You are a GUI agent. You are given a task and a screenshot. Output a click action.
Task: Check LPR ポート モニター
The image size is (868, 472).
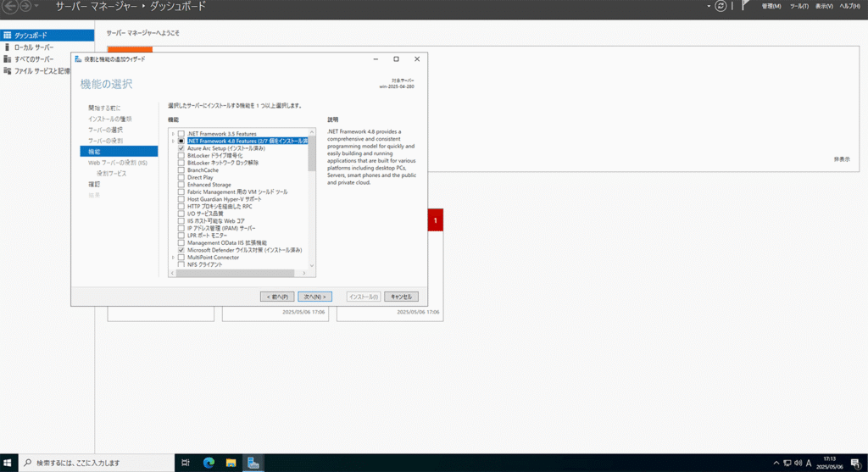click(x=181, y=236)
